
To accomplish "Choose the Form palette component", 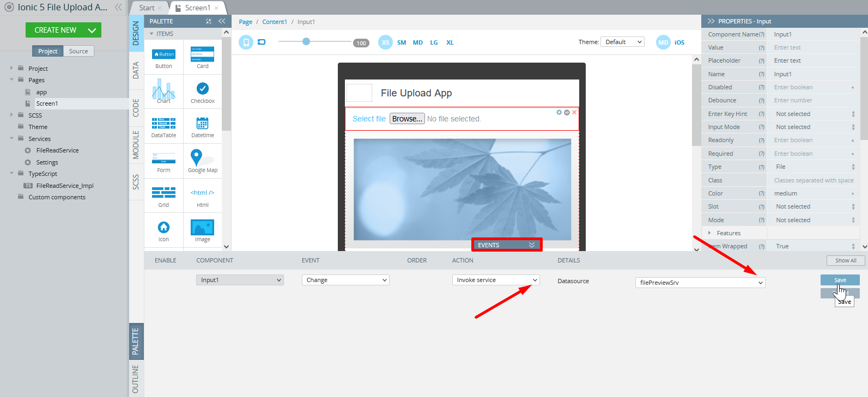I will tap(163, 162).
